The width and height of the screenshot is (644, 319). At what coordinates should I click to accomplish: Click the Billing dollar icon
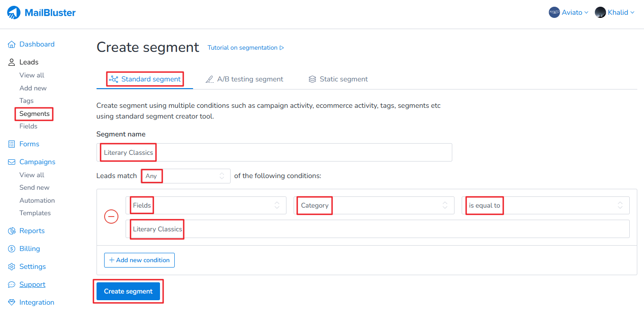[12, 249]
